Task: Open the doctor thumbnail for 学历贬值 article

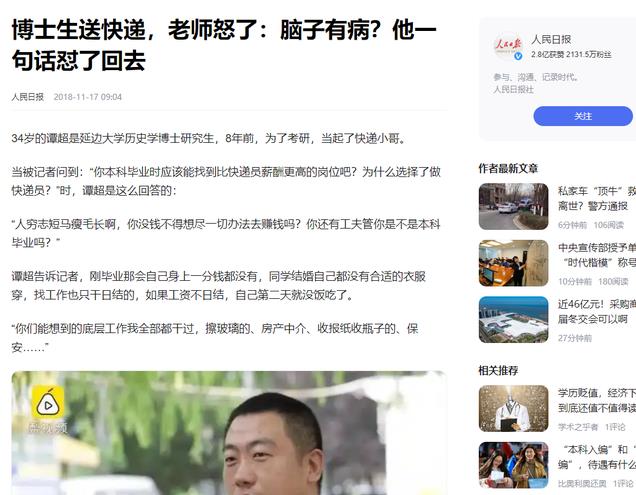Action: click(514, 408)
